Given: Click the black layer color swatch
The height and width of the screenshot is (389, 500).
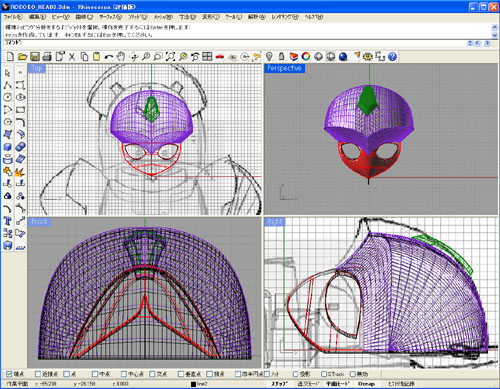Looking at the screenshot, I should 193,384.
